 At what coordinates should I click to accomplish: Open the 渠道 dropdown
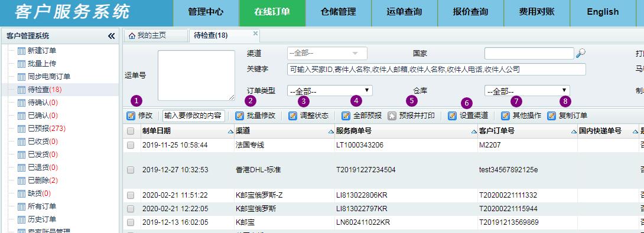coord(327,53)
